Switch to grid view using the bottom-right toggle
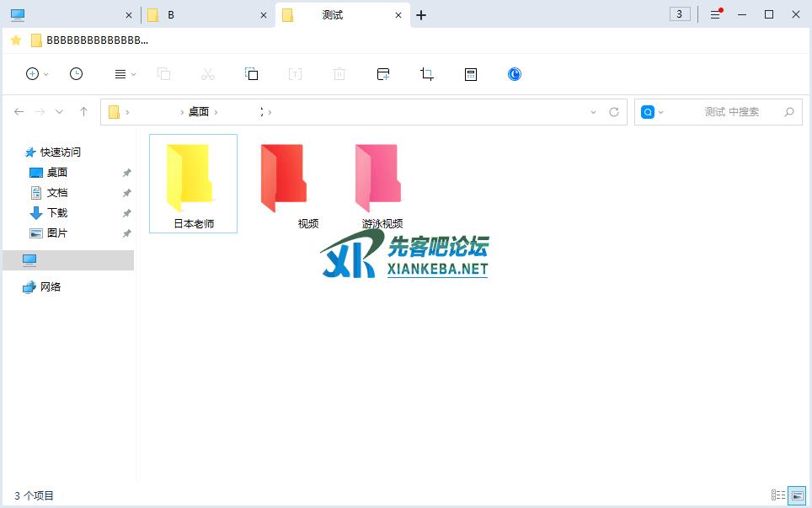This screenshot has width=812, height=508. (x=797, y=496)
